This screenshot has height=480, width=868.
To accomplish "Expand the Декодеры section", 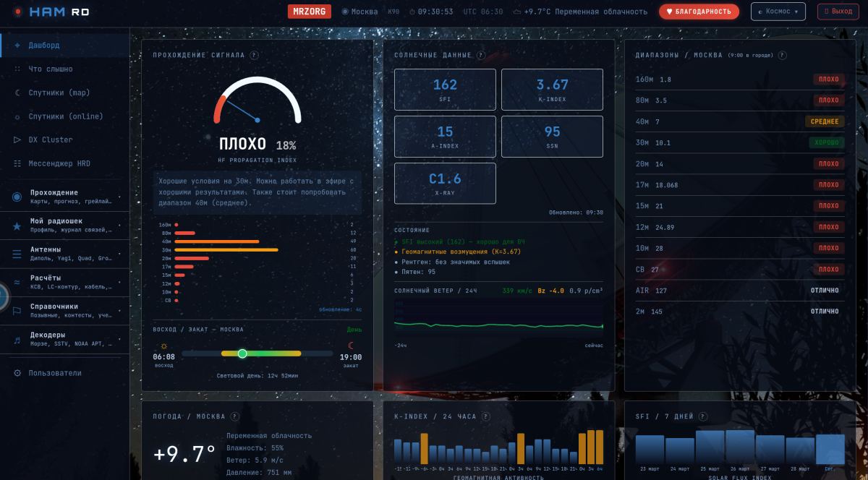I will click(65, 339).
